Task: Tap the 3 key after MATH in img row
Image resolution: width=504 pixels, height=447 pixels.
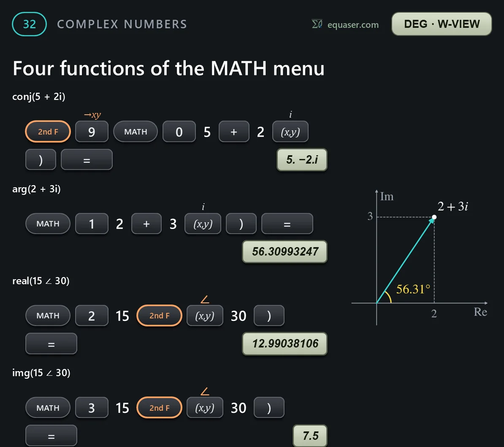Action: pos(92,408)
